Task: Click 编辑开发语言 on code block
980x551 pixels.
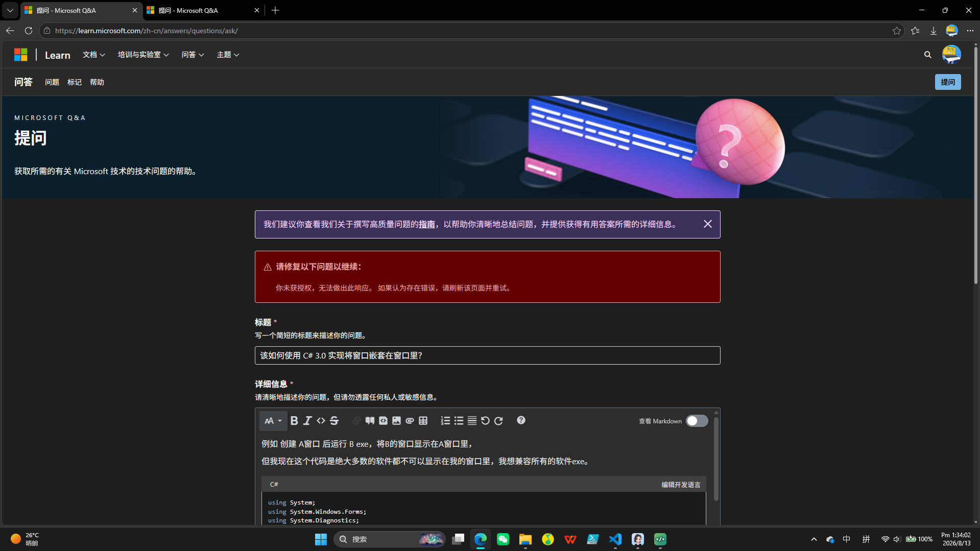Action: point(681,485)
